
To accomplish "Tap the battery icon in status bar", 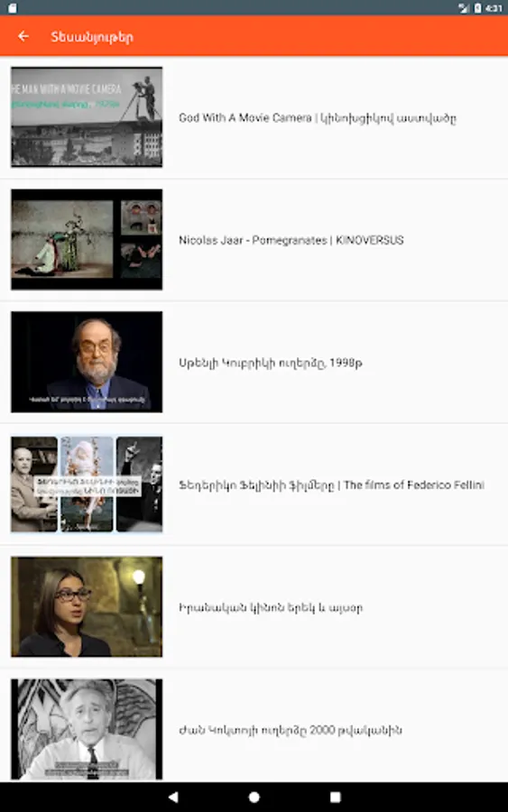I will 478,8.
